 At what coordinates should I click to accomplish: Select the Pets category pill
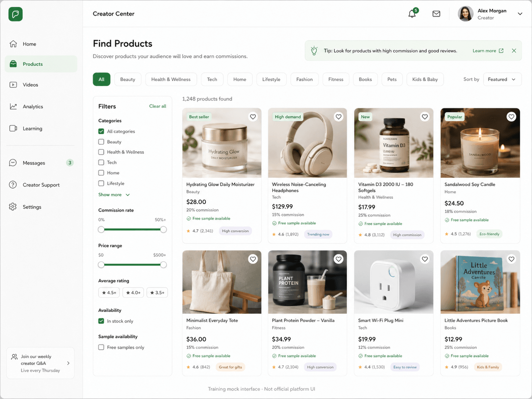pyautogui.click(x=392, y=79)
